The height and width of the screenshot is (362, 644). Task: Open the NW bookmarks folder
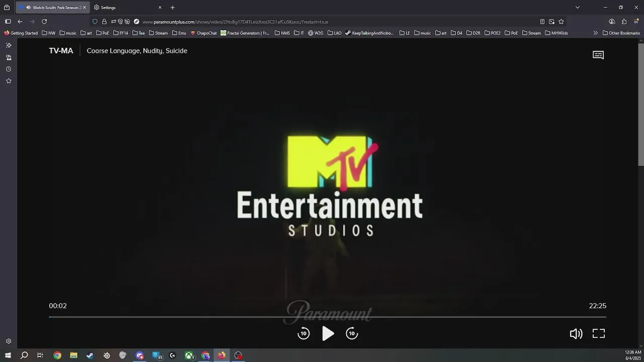[x=49, y=33]
